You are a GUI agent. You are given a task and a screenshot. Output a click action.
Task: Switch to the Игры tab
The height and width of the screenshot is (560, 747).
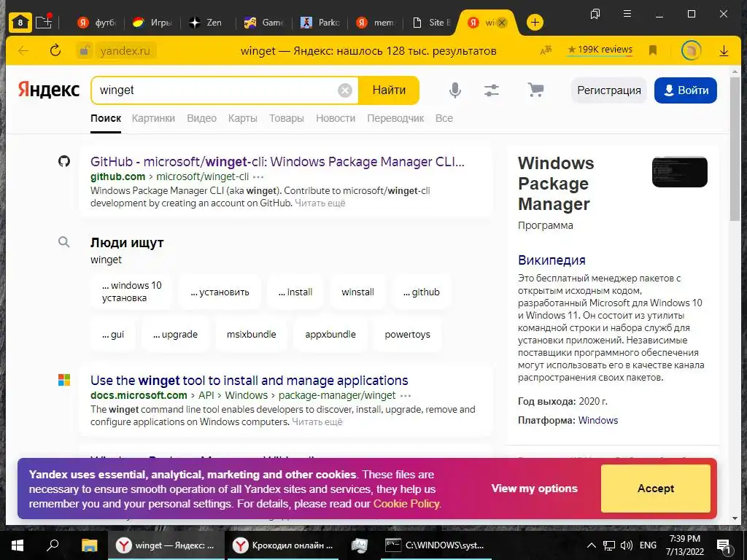pos(152,23)
